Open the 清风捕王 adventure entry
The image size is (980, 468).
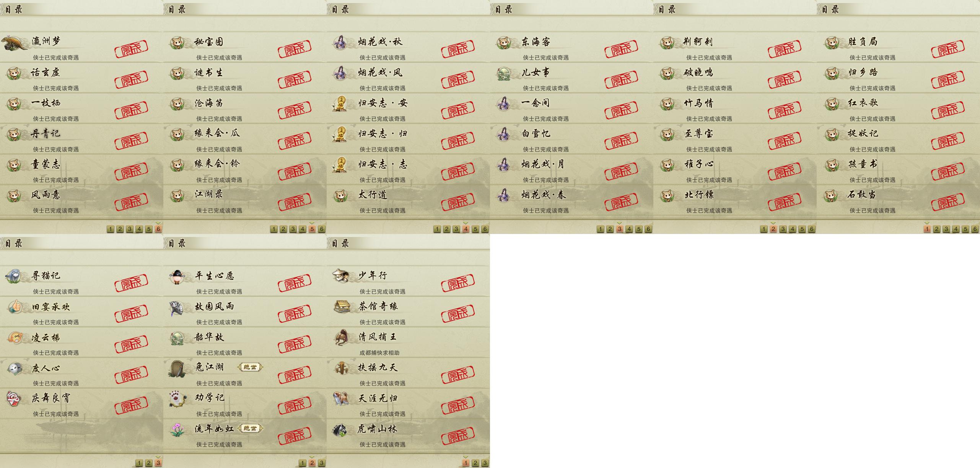[x=408, y=343]
